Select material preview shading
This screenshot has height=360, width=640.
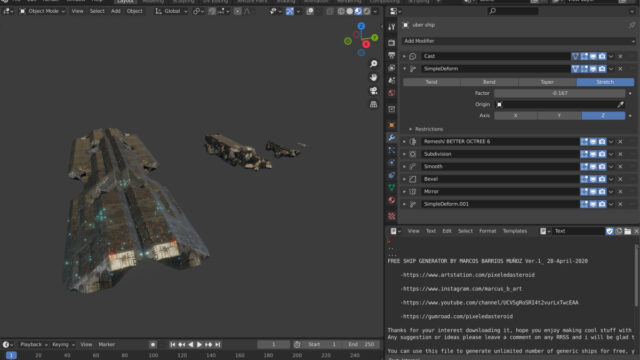click(x=358, y=11)
